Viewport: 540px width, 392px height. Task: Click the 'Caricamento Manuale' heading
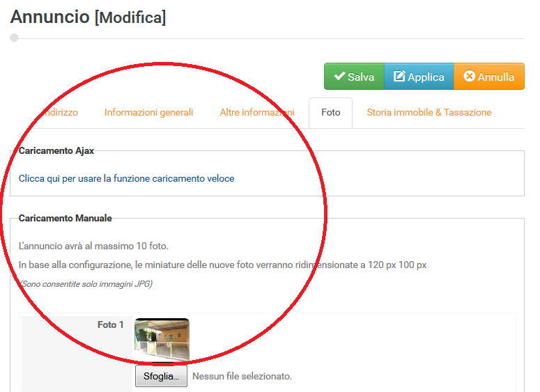click(65, 218)
